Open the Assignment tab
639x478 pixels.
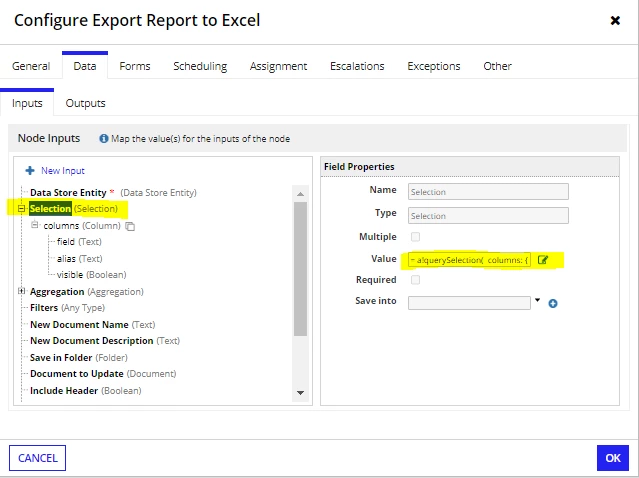(278, 66)
